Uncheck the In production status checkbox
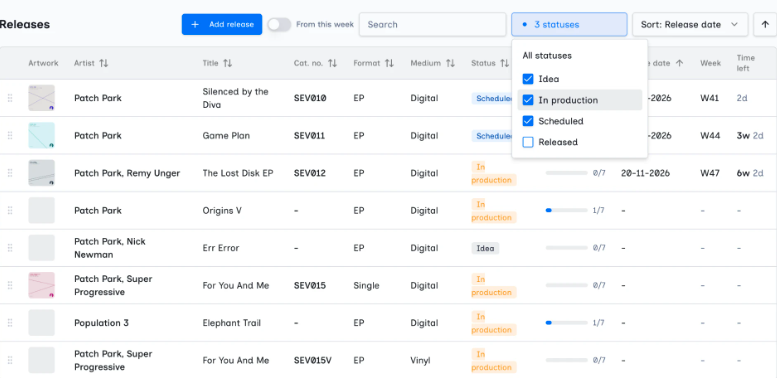Image resolution: width=777 pixels, height=378 pixels. pyautogui.click(x=528, y=100)
